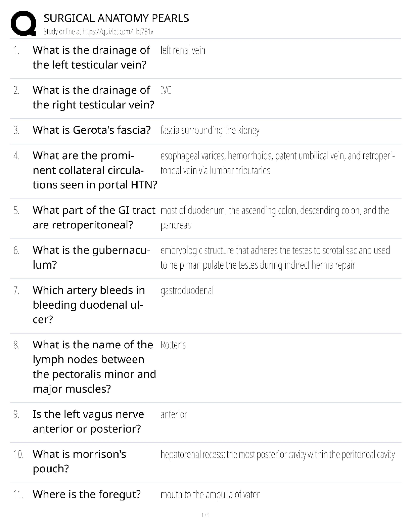Open the quizlet.com study online link
The height and width of the screenshot is (532, 411).
coord(98,32)
